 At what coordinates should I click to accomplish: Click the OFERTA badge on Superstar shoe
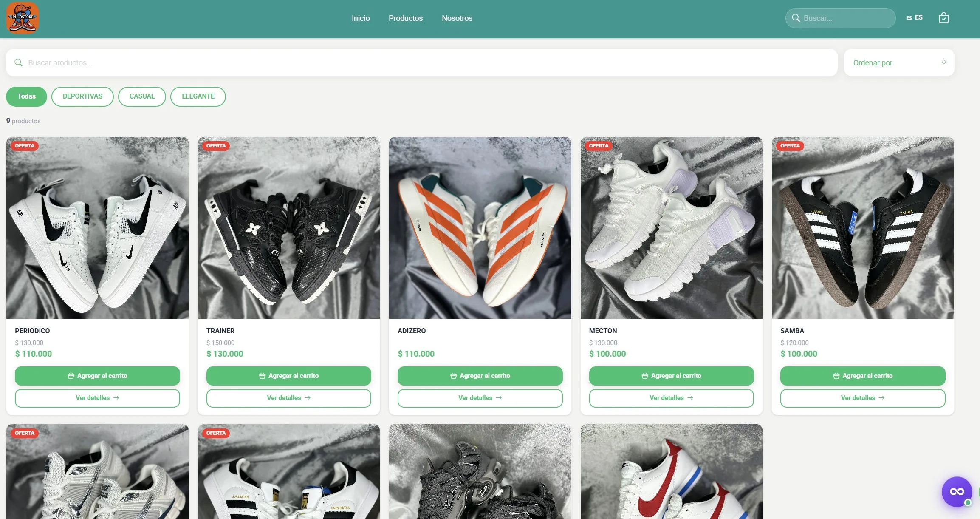pos(216,433)
